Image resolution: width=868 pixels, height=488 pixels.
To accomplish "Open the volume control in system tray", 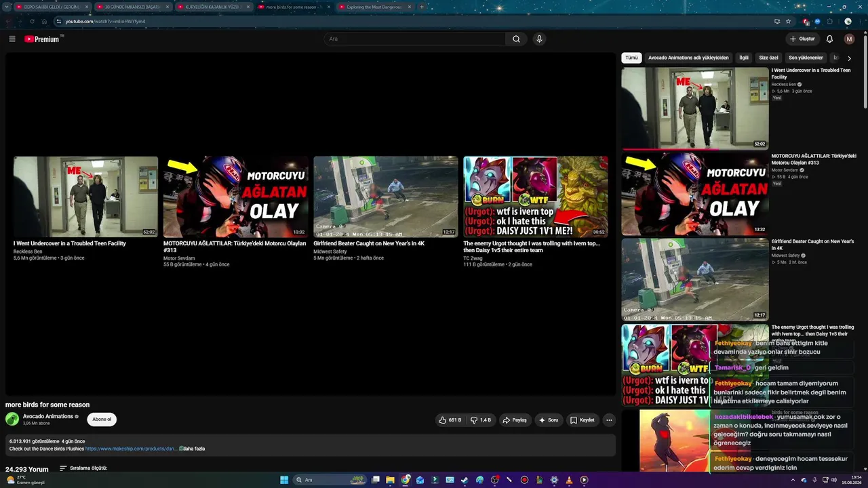I will (834, 480).
